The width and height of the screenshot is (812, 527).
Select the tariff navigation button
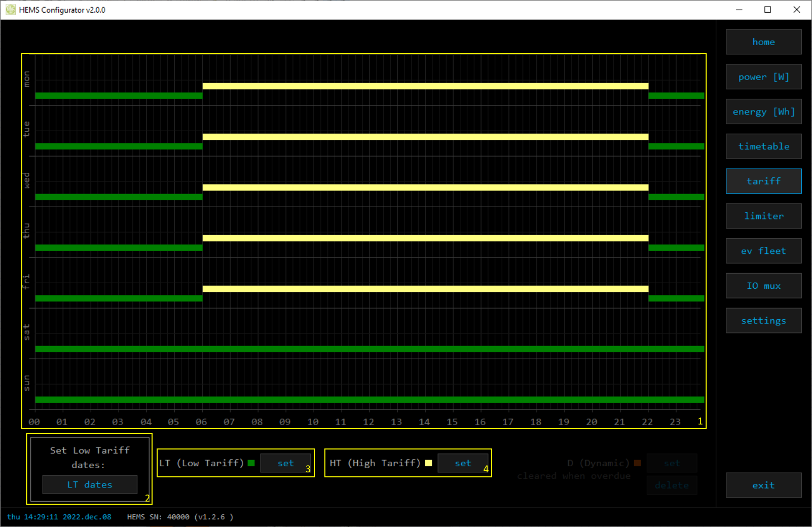tap(763, 181)
